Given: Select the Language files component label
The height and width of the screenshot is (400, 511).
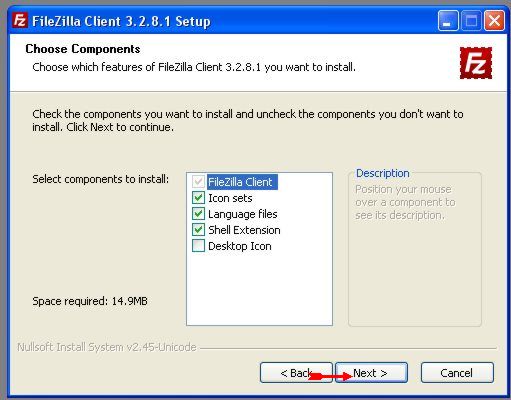Looking at the screenshot, I should [243, 214].
